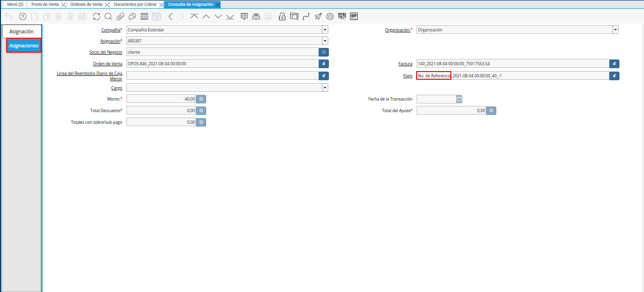The height and width of the screenshot is (292, 644).
Task: Switch to Documentos por Cobrar tab
Action: tap(135, 4)
